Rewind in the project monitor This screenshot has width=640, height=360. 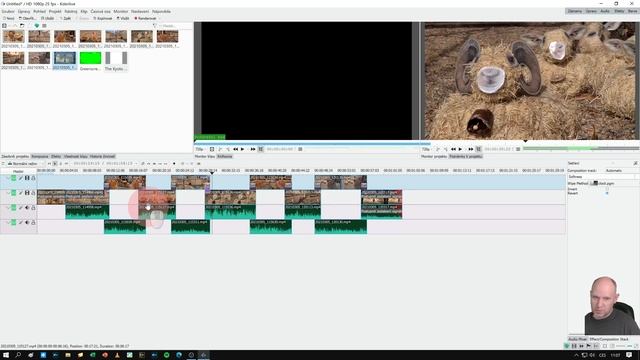pyautogui.click(x=453, y=149)
